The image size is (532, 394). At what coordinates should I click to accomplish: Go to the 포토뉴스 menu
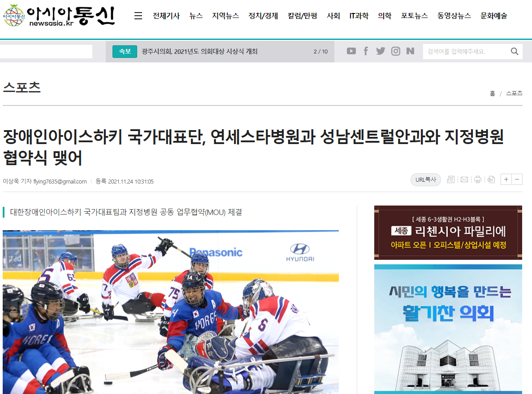414,16
